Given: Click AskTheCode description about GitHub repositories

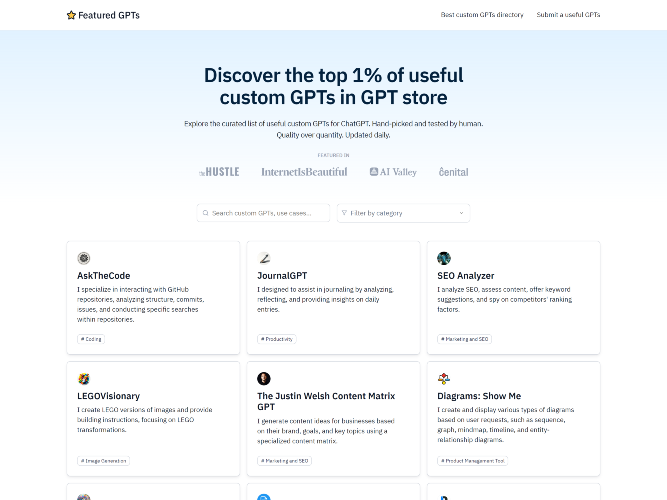Looking at the screenshot, I should pos(141,304).
